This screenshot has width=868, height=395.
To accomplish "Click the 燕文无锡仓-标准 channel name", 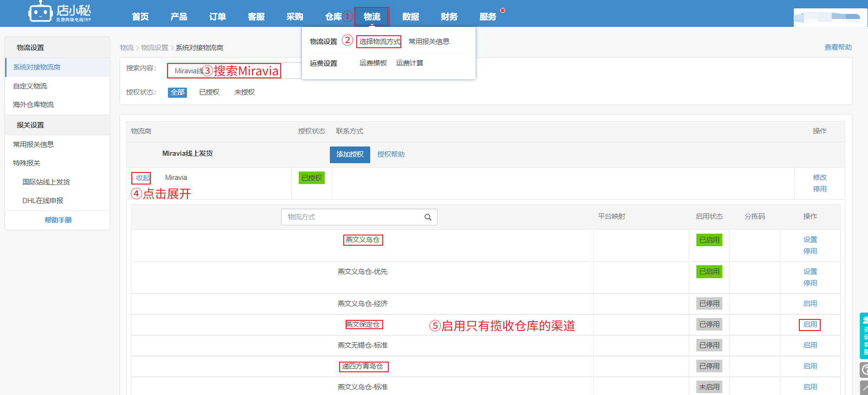I will pos(362,345).
